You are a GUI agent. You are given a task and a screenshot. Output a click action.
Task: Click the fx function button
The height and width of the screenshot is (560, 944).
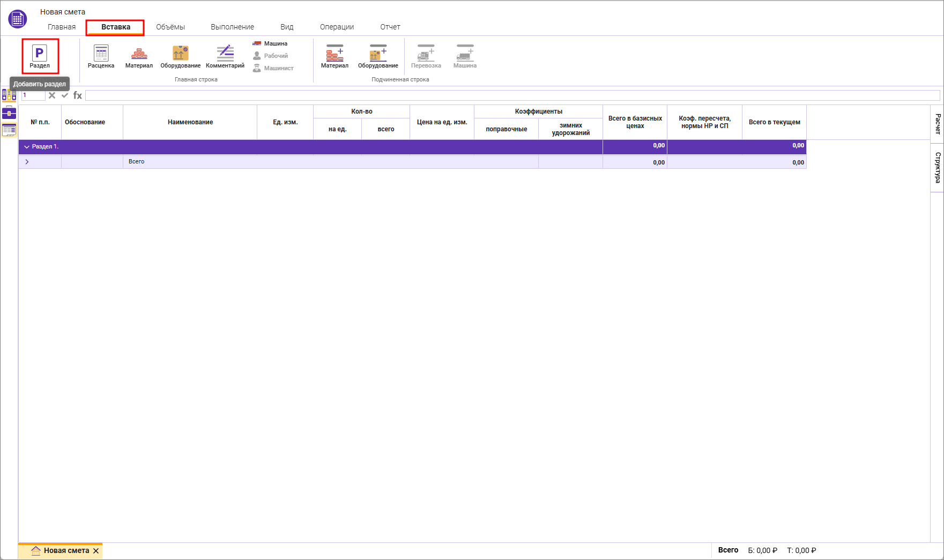click(78, 95)
